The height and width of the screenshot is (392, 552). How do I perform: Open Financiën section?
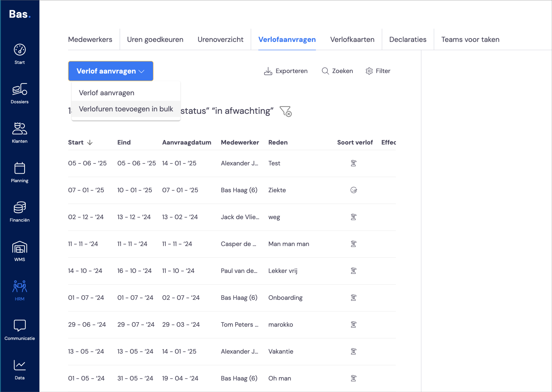click(x=20, y=212)
